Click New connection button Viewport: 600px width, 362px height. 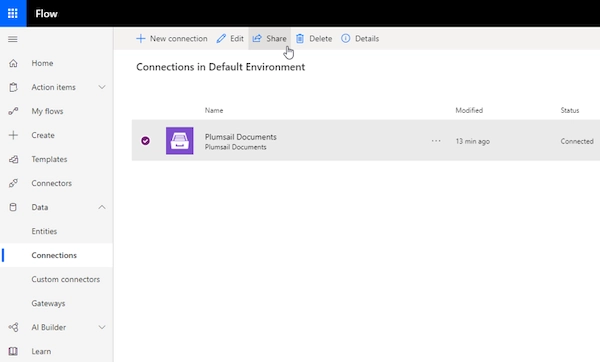171,39
